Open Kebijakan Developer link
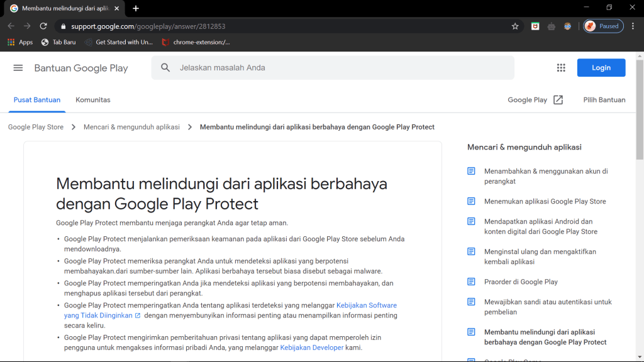The width and height of the screenshot is (644, 362). [x=312, y=348]
